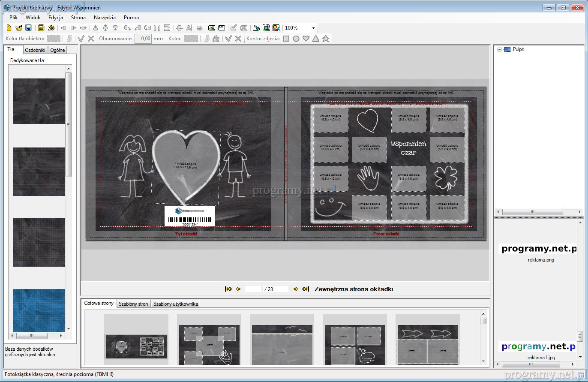
Task: Select the triangle photo contour shape
Action: click(316, 39)
